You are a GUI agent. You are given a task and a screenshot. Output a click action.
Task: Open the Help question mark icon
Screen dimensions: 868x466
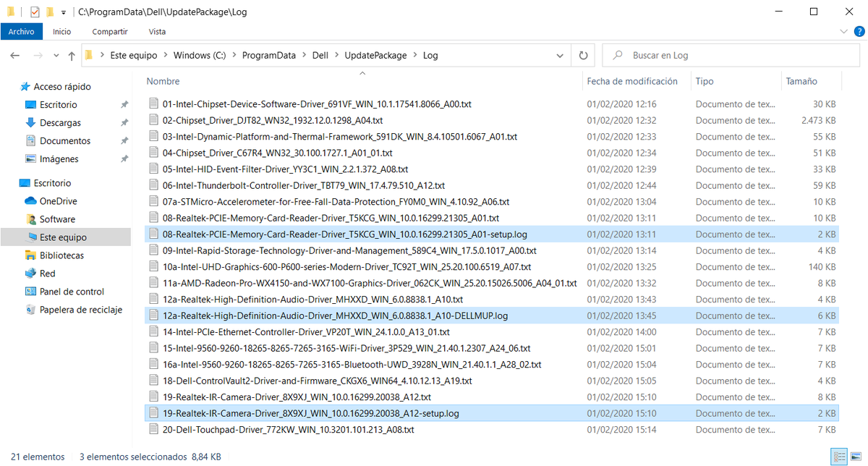[859, 32]
